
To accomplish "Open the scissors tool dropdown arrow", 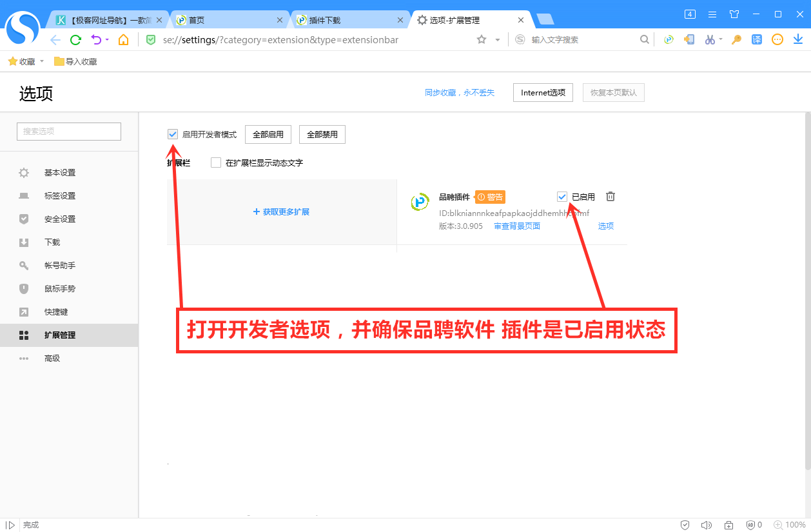I will point(720,39).
